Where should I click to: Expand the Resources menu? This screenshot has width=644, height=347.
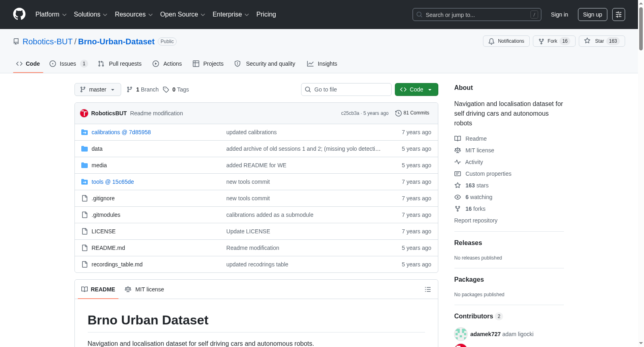(x=134, y=15)
